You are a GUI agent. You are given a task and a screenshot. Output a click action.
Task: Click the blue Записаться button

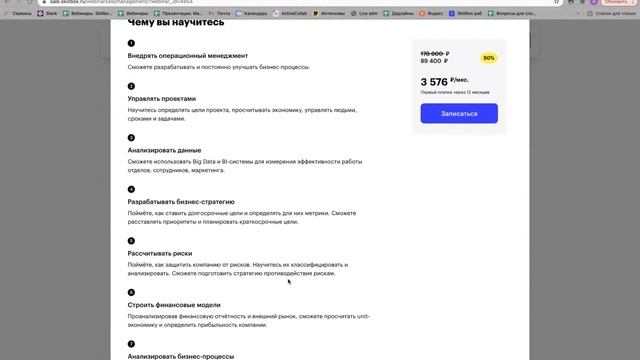pos(459,113)
